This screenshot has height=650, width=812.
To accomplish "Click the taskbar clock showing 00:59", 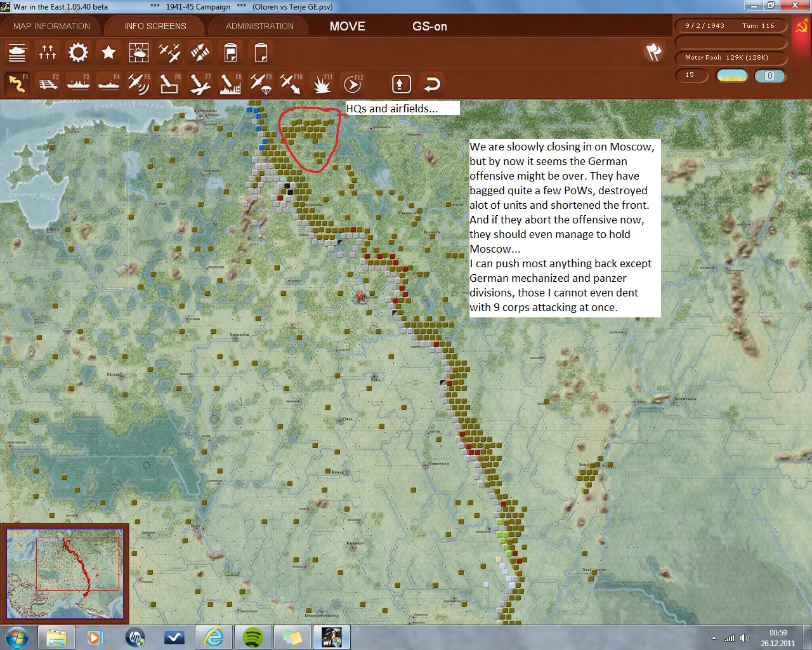I will point(778,637).
